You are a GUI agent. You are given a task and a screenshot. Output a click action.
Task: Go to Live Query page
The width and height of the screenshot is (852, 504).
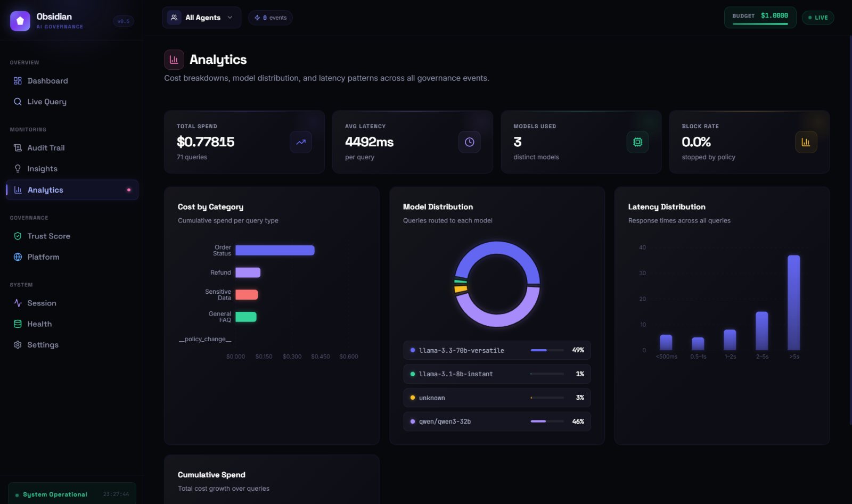coord(72,102)
